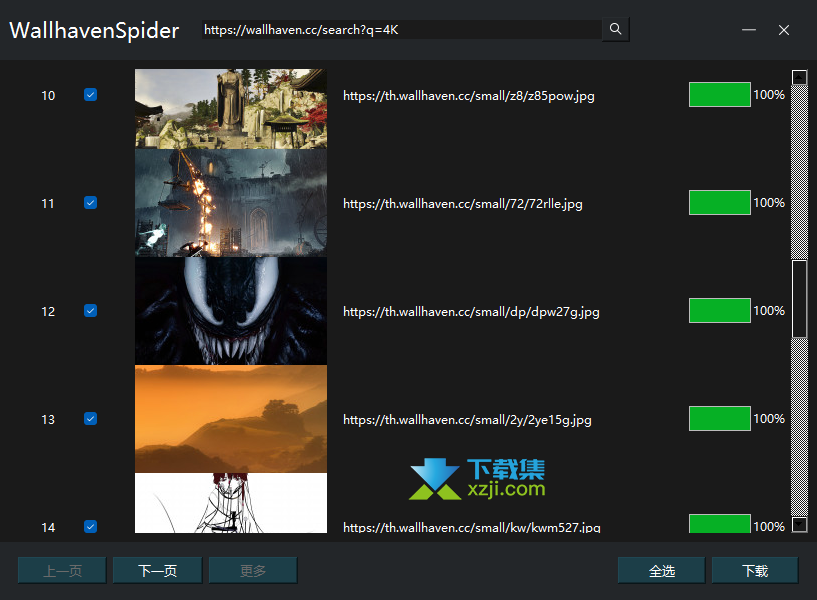Click the progress bar for 2ye15g.jpg
The width and height of the screenshot is (817, 600).
(720, 419)
